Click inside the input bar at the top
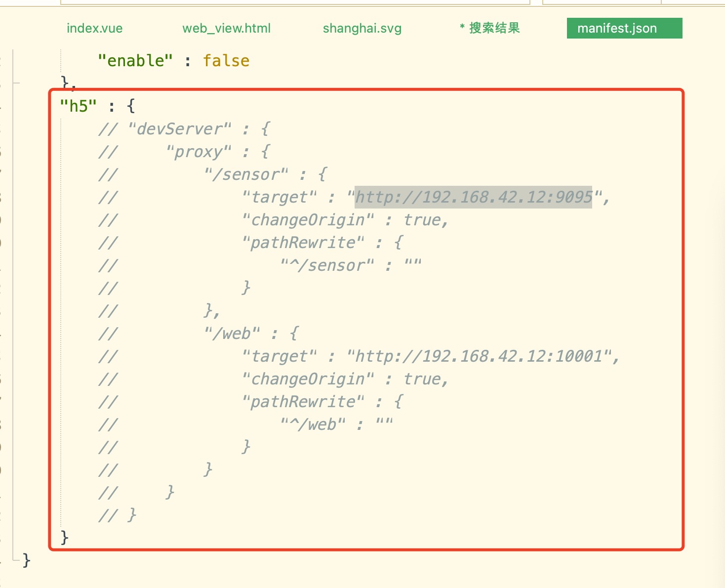The image size is (725, 588). click(x=296, y=2)
